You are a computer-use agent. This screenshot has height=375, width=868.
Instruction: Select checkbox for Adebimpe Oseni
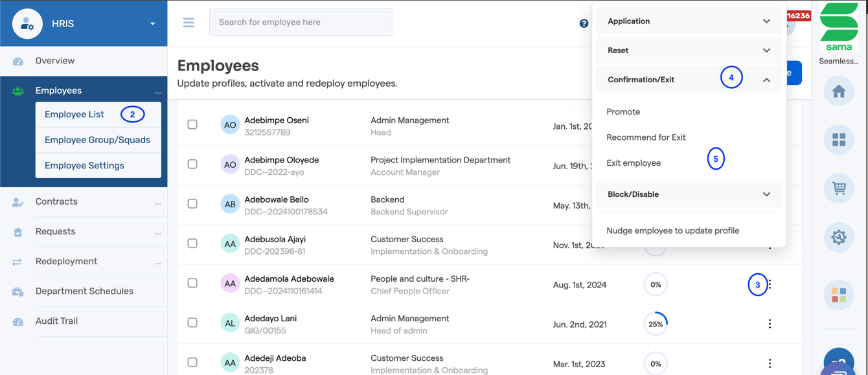(192, 124)
